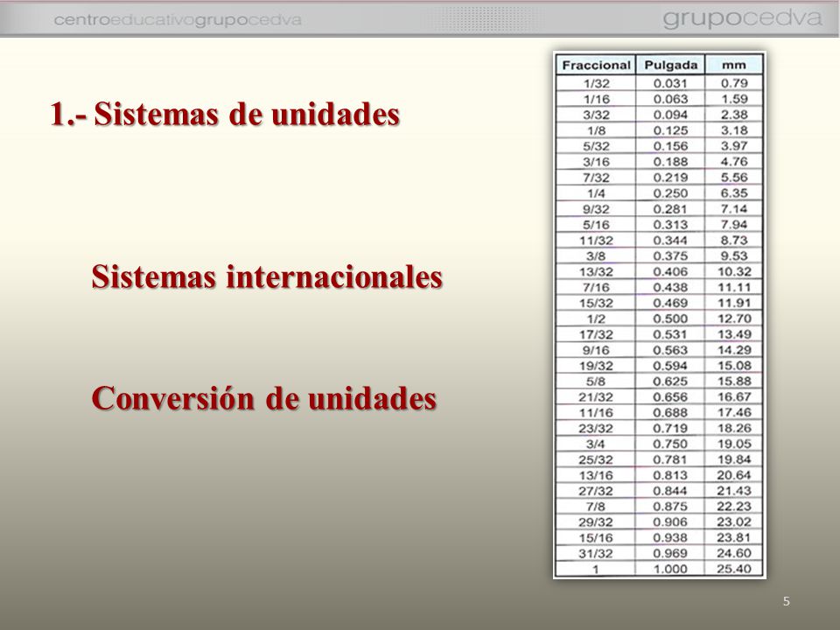Select the 'Conversión de unidades' text
This screenshot has width=840, height=630.
point(264,398)
